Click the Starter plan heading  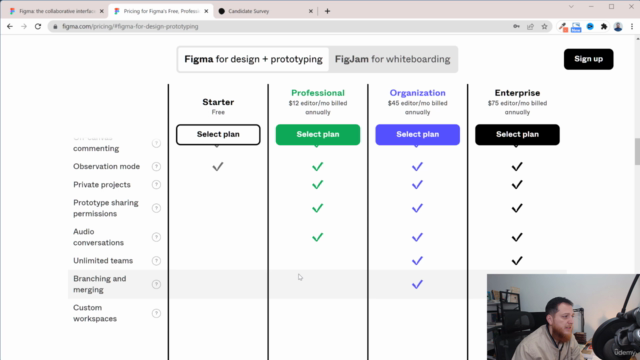click(x=218, y=102)
